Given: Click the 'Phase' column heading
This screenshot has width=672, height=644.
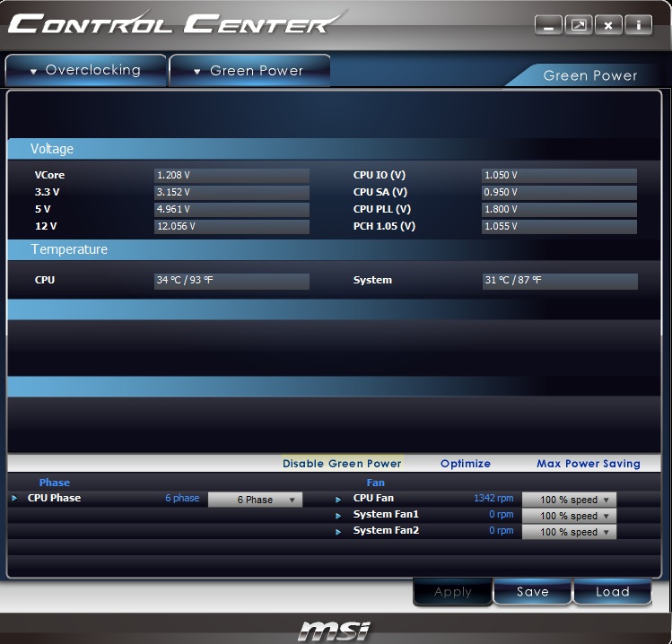Looking at the screenshot, I should tap(55, 483).
